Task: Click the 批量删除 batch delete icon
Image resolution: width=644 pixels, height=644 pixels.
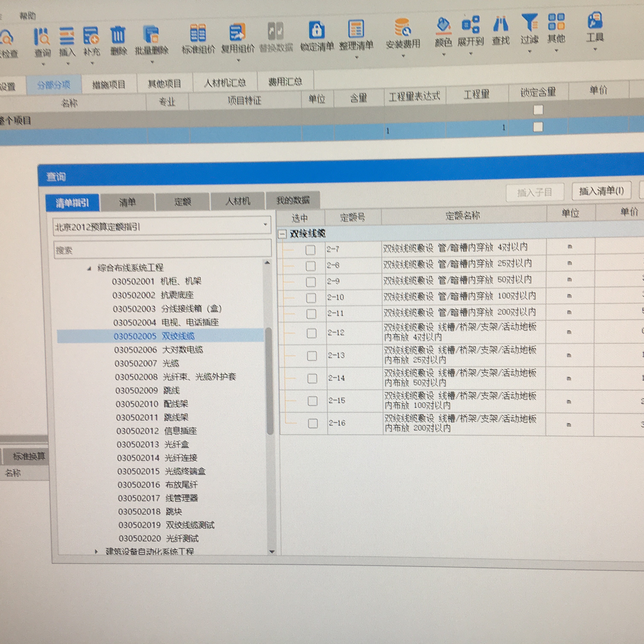Action: pos(152,34)
